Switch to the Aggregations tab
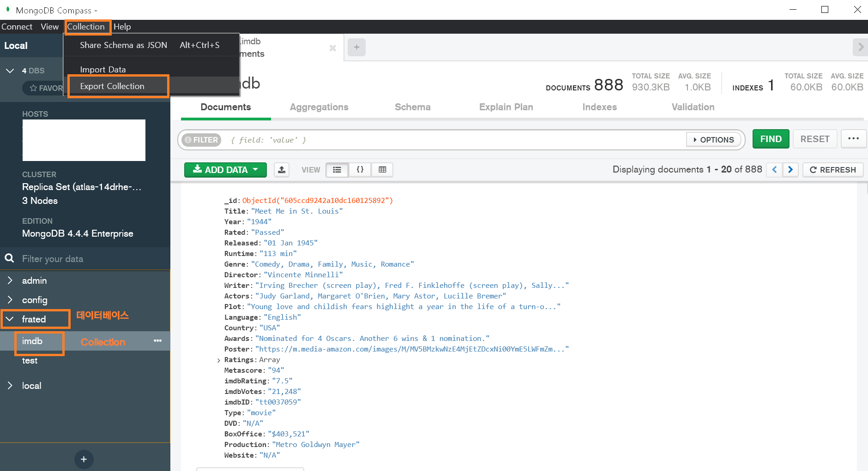The height and width of the screenshot is (471, 868). coord(319,107)
